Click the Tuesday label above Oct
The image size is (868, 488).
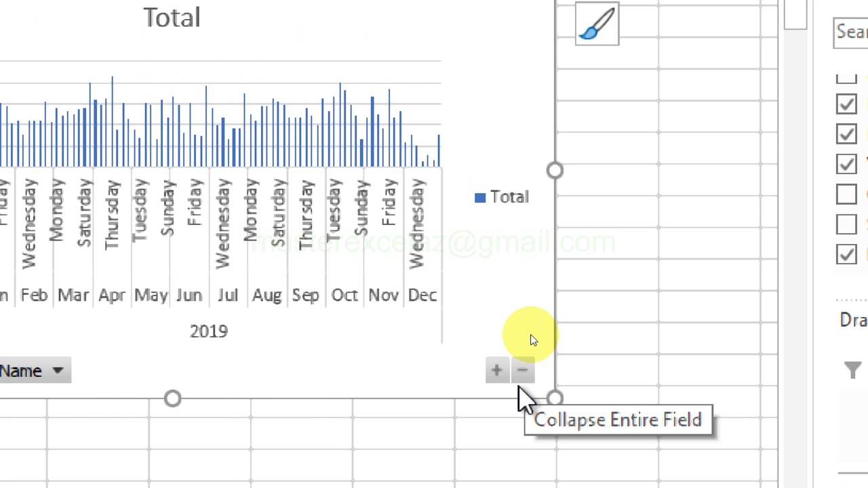(x=335, y=211)
